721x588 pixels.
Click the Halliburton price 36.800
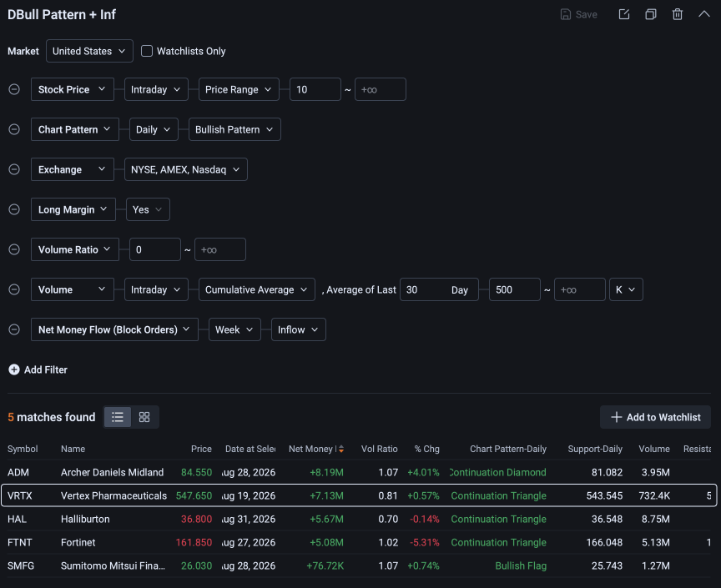coord(196,519)
